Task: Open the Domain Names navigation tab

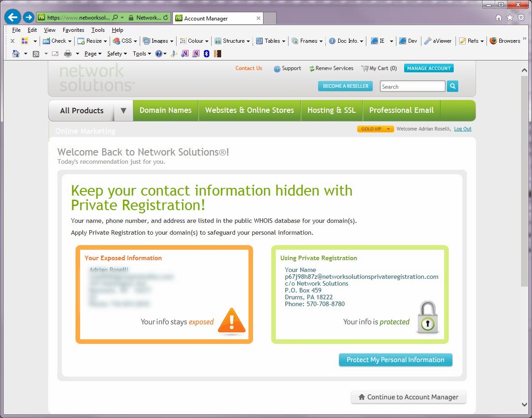Action: pyautogui.click(x=166, y=111)
